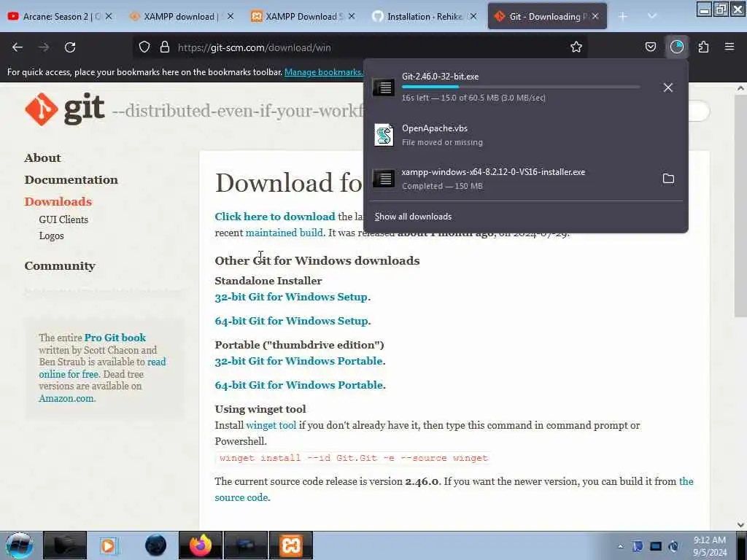Open GUI Clients sublink

(63, 219)
